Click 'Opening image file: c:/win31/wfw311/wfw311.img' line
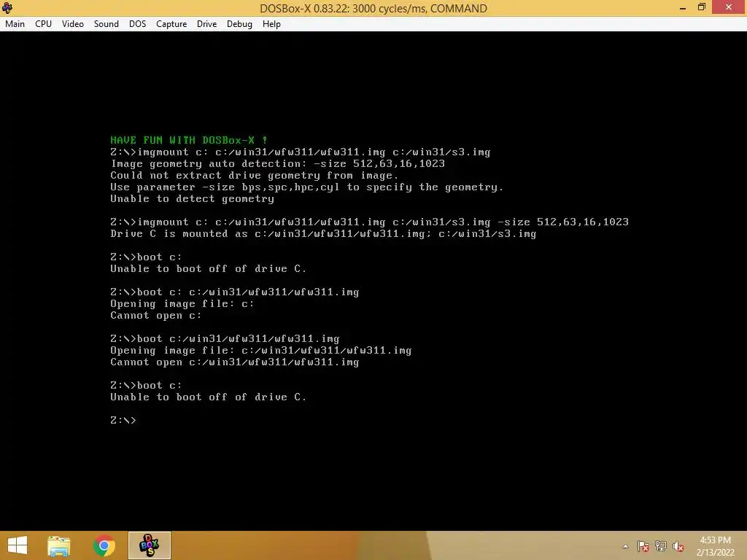This screenshot has height=560, width=747. (260, 351)
